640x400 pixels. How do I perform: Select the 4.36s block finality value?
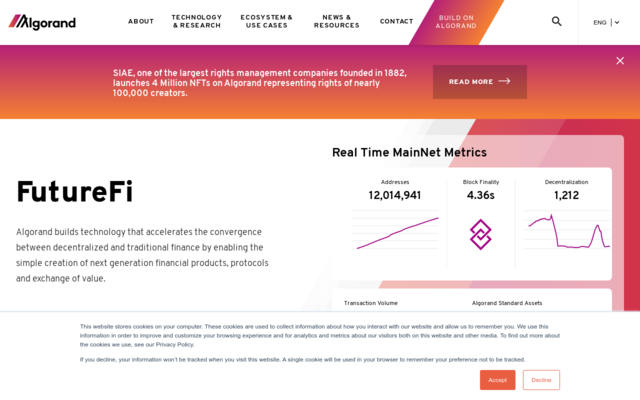[x=480, y=195]
